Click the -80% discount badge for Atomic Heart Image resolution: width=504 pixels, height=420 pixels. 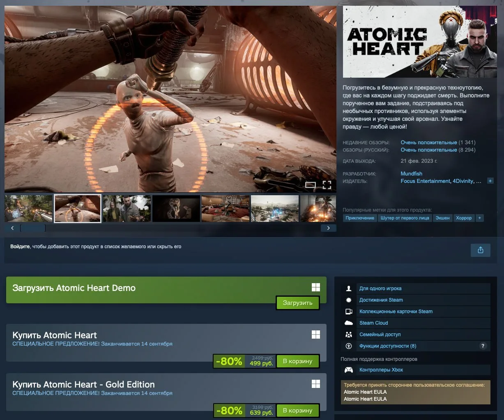pos(229,361)
